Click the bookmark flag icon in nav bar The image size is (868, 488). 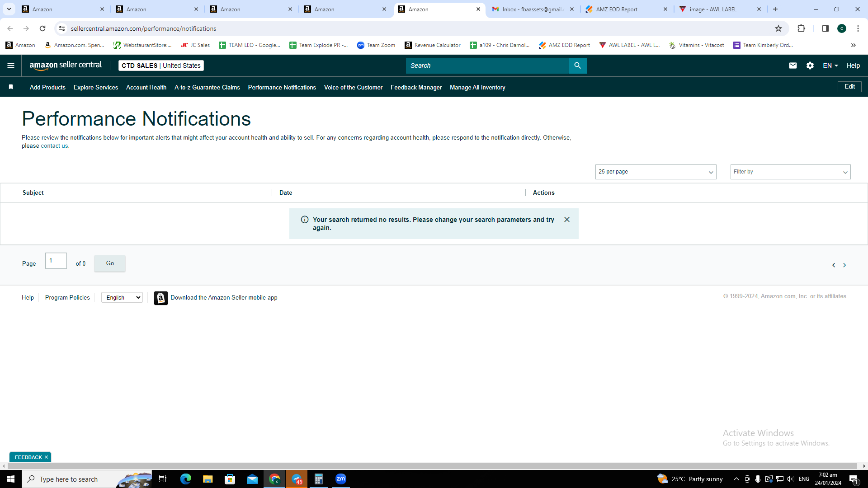click(11, 87)
